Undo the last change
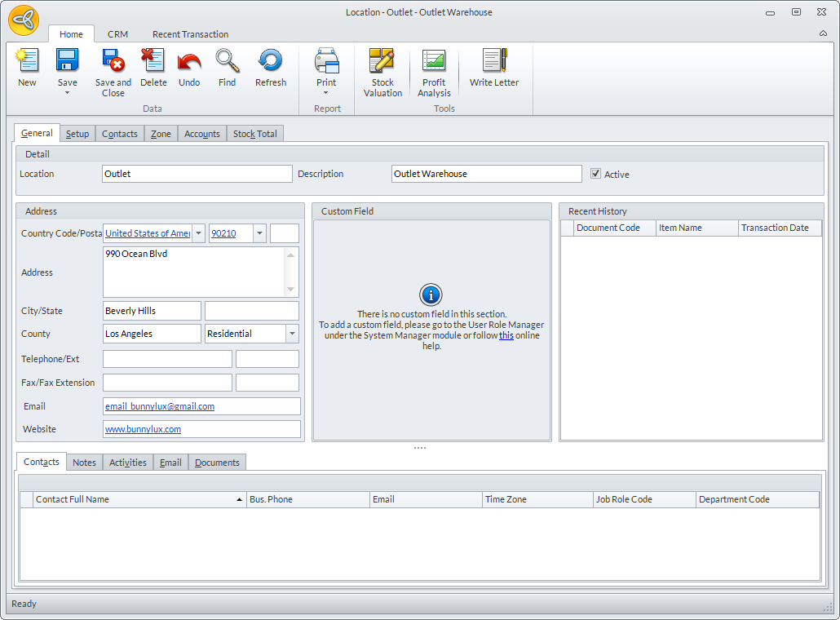 [189, 62]
